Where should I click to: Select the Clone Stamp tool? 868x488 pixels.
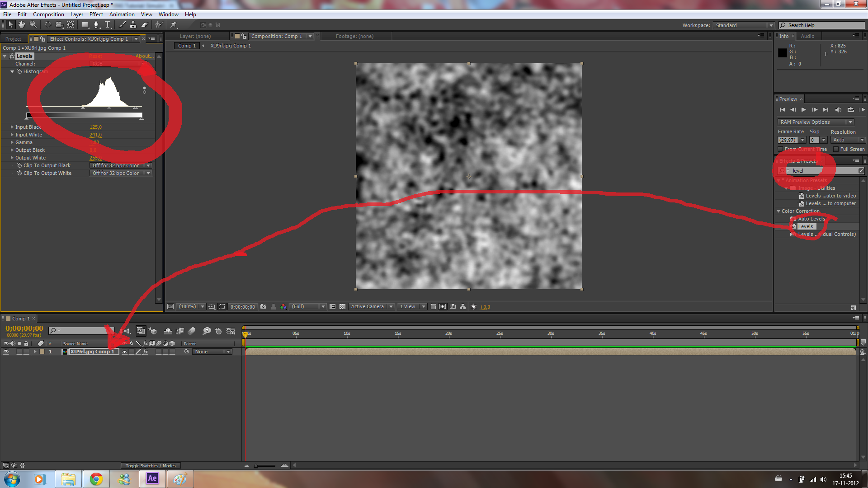tap(133, 24)
